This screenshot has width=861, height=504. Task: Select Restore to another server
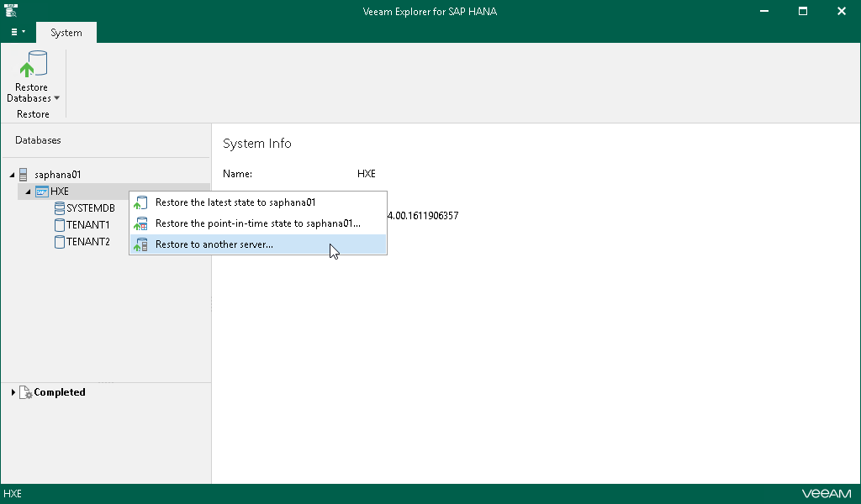[214, 244]
